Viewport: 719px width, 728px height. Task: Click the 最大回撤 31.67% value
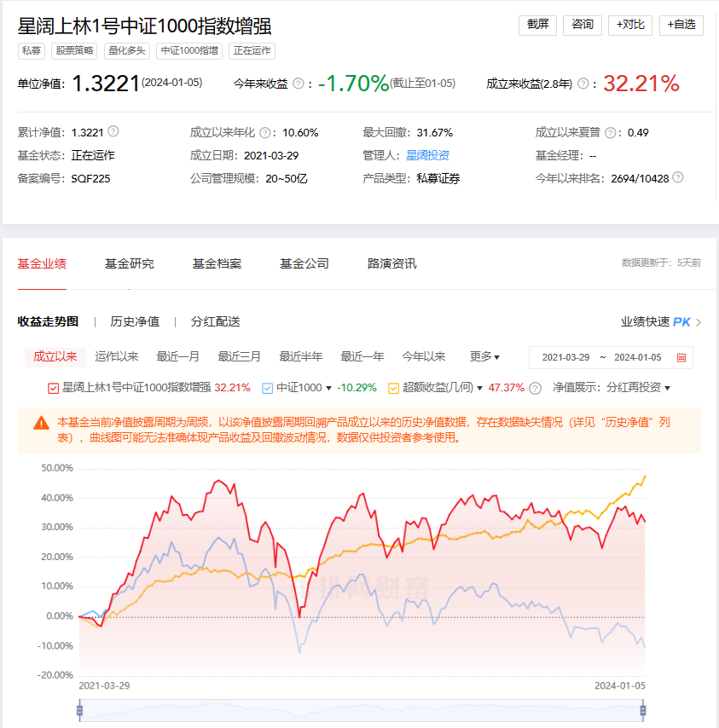[435, 133]
